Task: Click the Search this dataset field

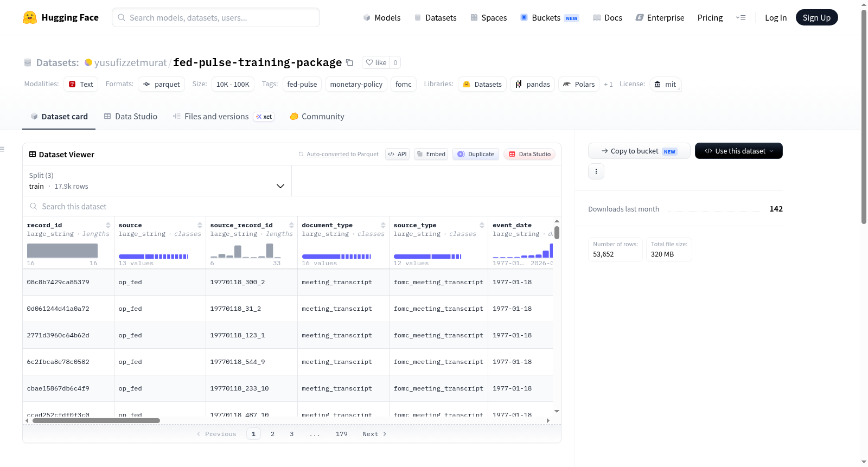Action: tap(292, 207)
